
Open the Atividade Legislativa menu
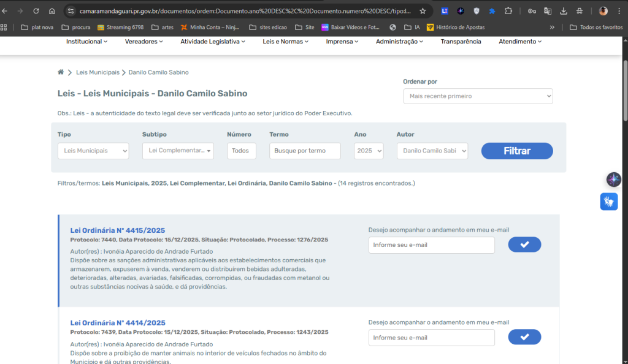coord(212,42)
